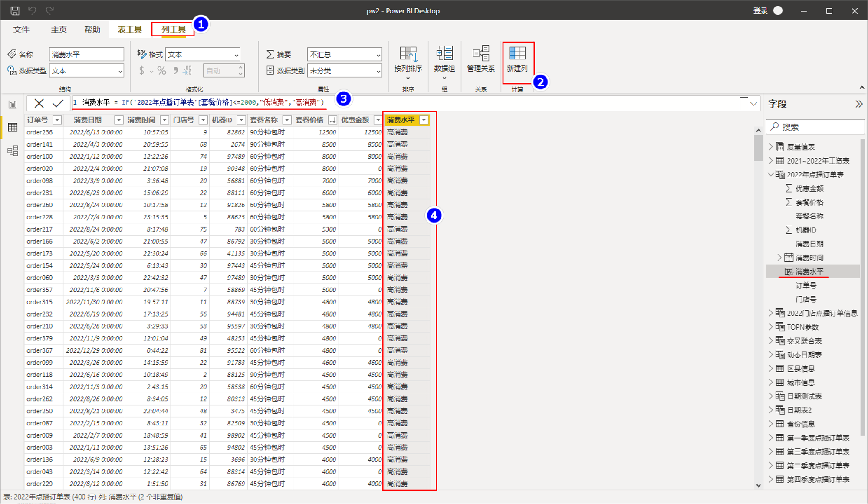The width and height of the screenshot is (868, 504).
Task: Expand 第四季度点播订单表 table
Action: pyautogui.click(x=771, y=479)
